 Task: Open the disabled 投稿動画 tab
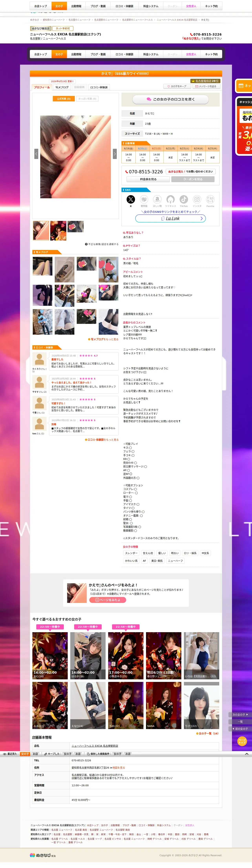pos(79,87)
